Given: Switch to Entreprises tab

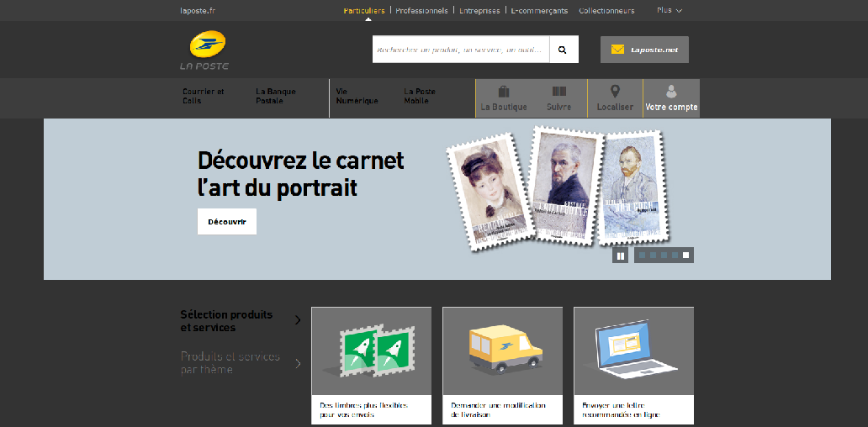Looking at the screenshot, I should coord(479,11).
